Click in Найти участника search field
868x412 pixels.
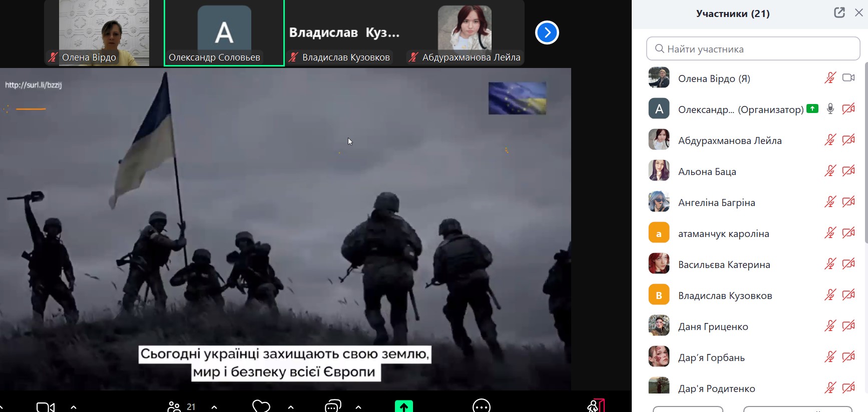pos(753,48)
